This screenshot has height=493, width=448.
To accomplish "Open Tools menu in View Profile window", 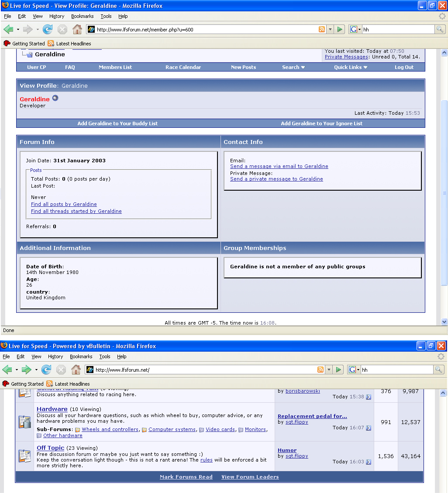I will (106, 16).
